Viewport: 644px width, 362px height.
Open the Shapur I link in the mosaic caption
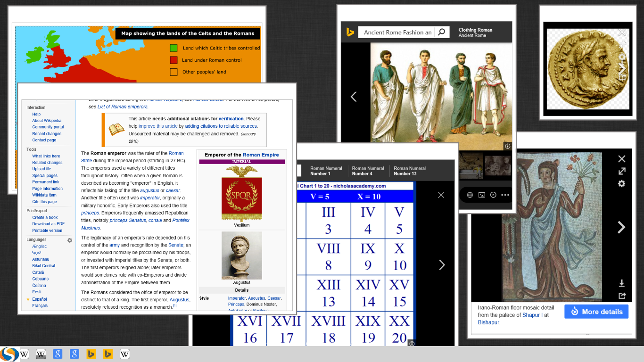coord(532,315)
